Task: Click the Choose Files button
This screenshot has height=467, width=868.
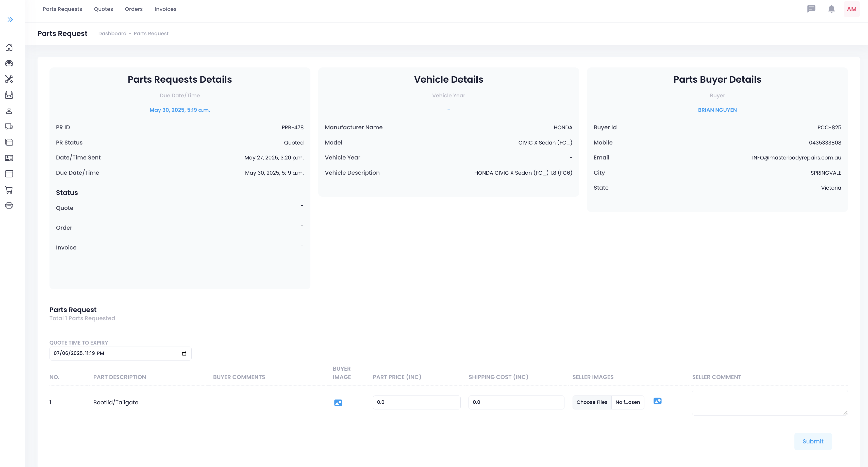Action: pyautogui.click(x=592, y=402)
